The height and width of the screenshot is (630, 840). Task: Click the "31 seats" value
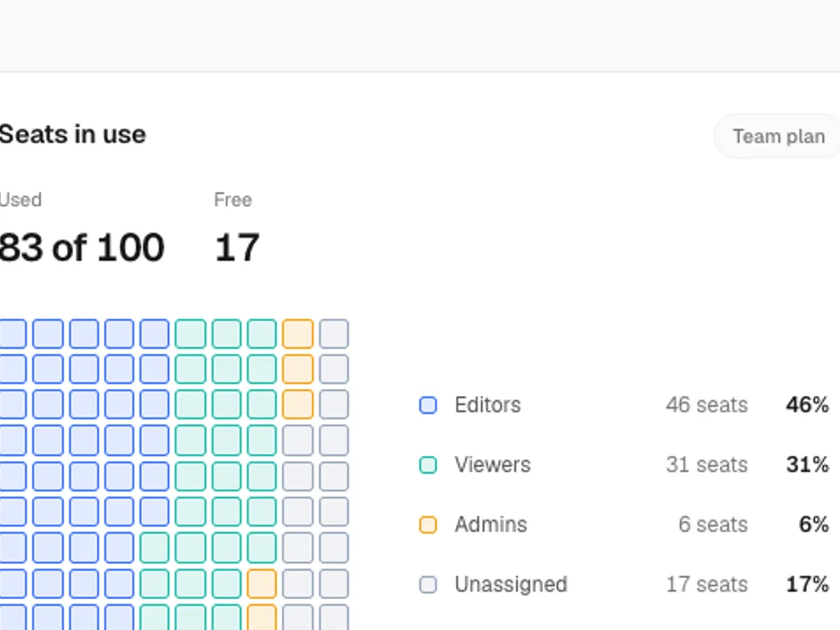pyautogui.click(x=706, y=465)
